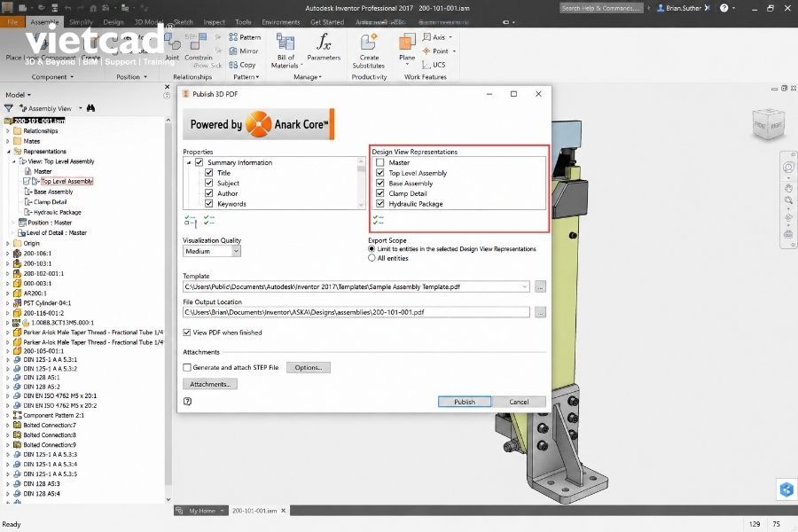
Task: Expand the Relationships folder
Action: (x=8, y=131)
